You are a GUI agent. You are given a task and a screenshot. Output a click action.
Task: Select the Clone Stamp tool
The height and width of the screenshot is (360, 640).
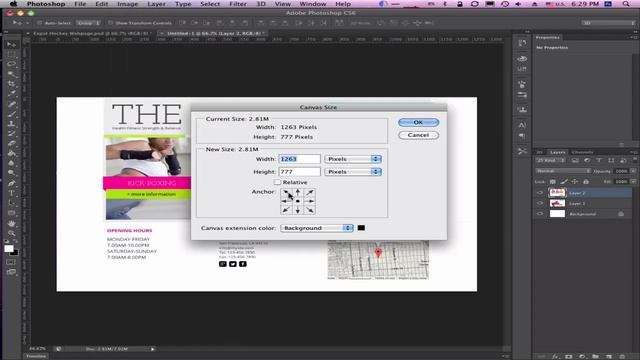11,123
